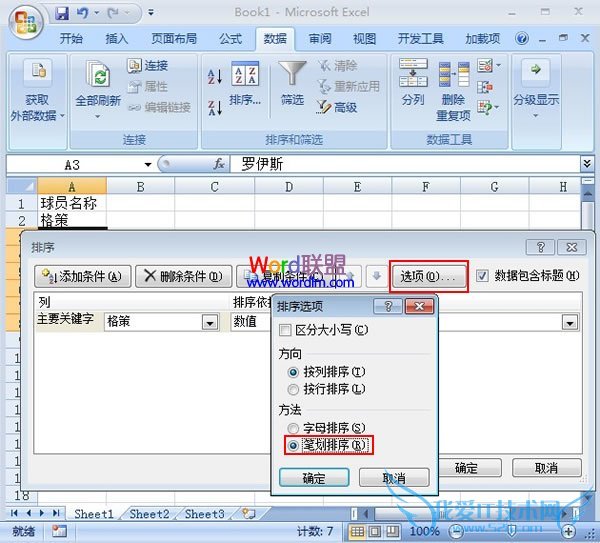This screenshot has height=543, width=600.
Task: Select sort top to bottom radio
Action: pos(293,372)
